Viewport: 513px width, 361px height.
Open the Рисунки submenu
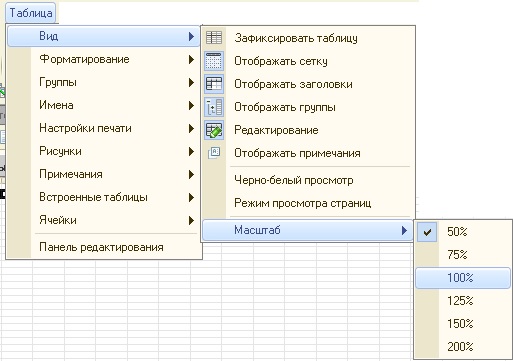point(103,151)
